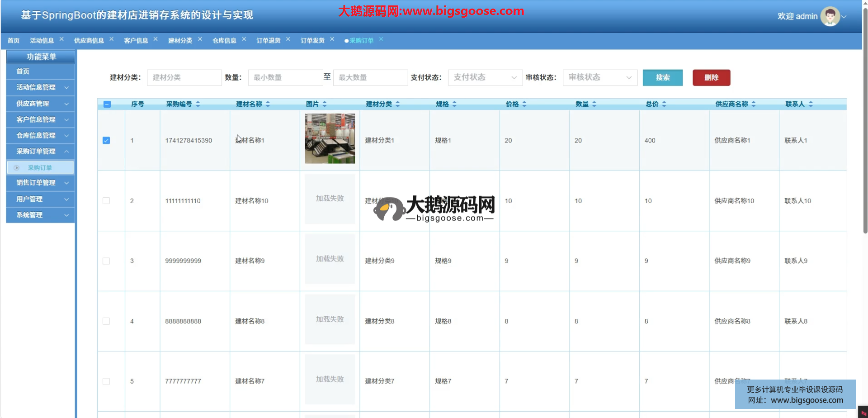
Task: Sort by 采购编号 column sort icon
Action: (198, 104)
